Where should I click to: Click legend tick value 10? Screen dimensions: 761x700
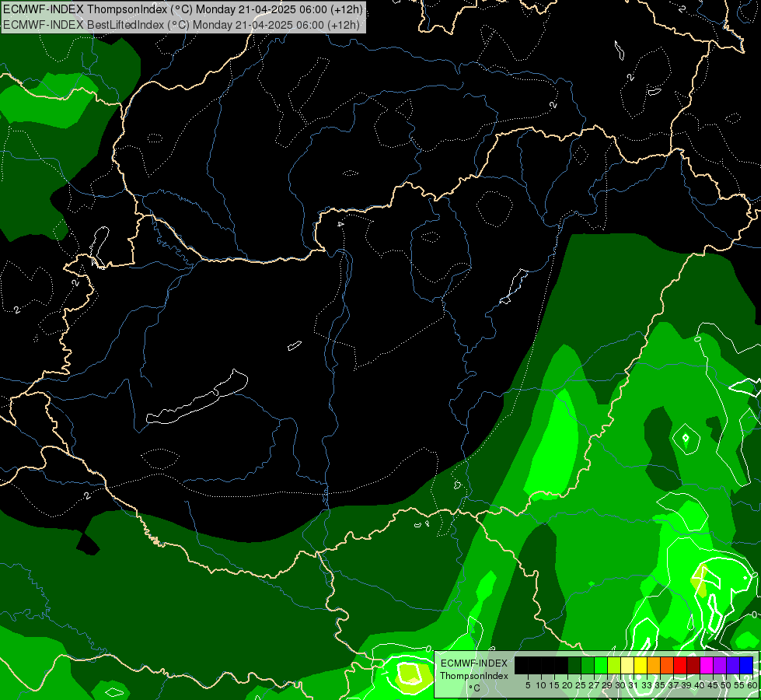pos(541,685)
